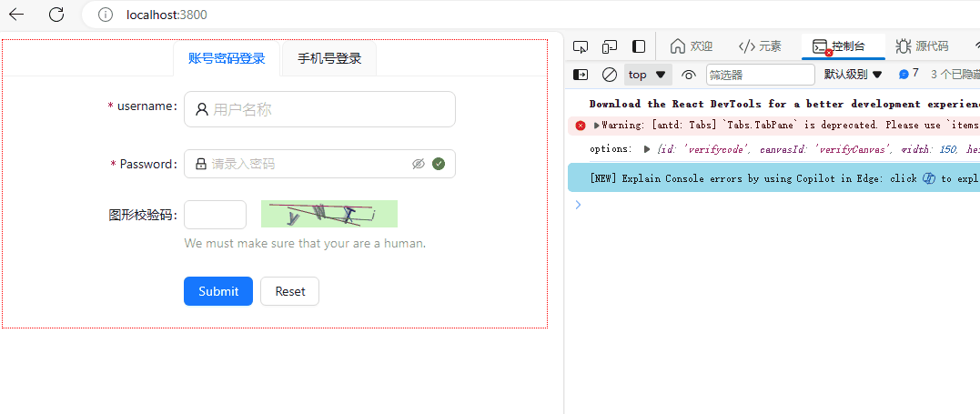Open the 控制台 DevTools tab

tap(844, 46)
